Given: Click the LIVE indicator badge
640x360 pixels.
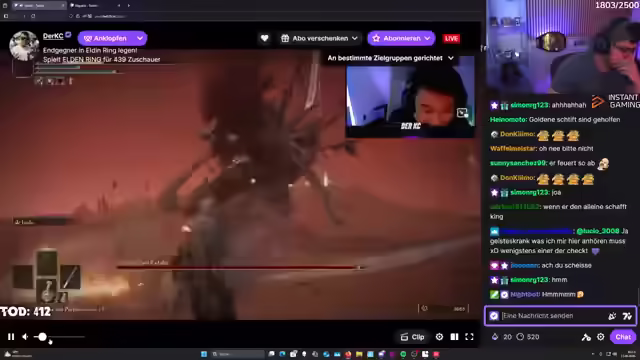Looking at the screenshot, I should 451,38.
